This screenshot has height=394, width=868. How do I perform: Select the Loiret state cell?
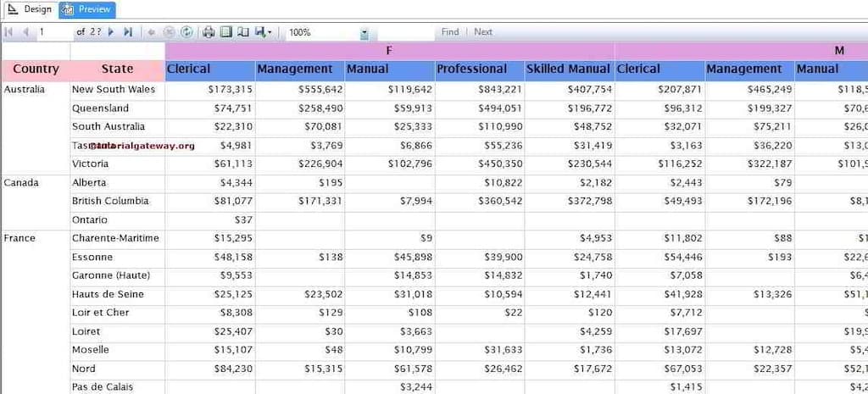(117, 331)
